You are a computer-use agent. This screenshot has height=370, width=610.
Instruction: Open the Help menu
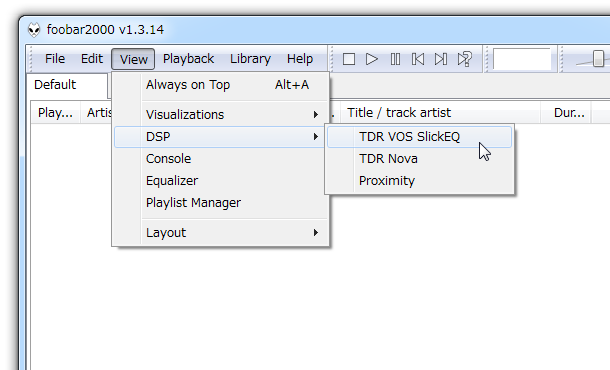pyautogui.click(x=300, y=59)
